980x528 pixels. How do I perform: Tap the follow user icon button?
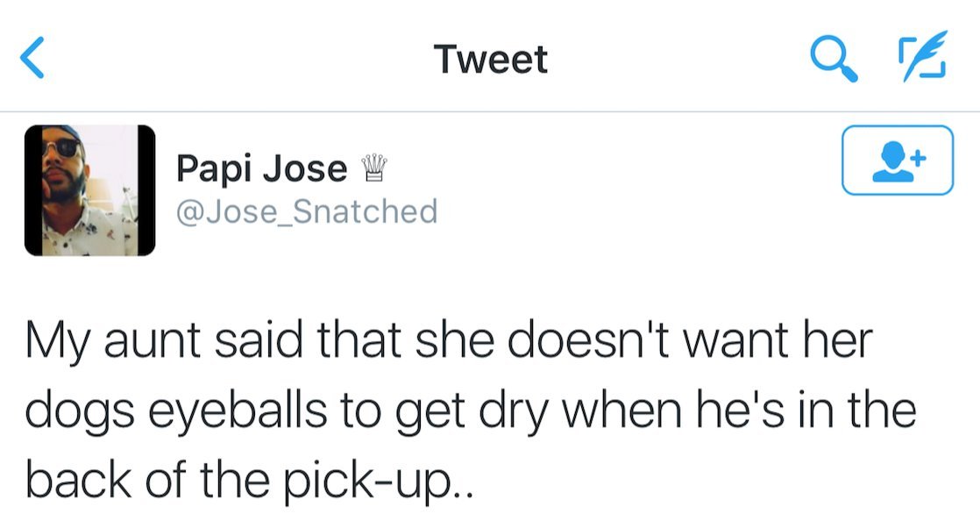tap(897, 160)
